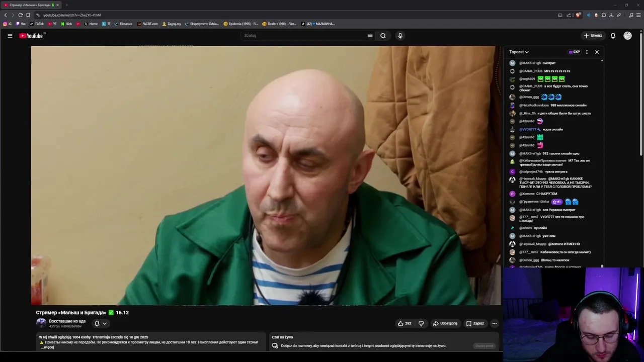Click the blue sound waves extension icon
Screen dimensions: 644x362
coord(589,15)
